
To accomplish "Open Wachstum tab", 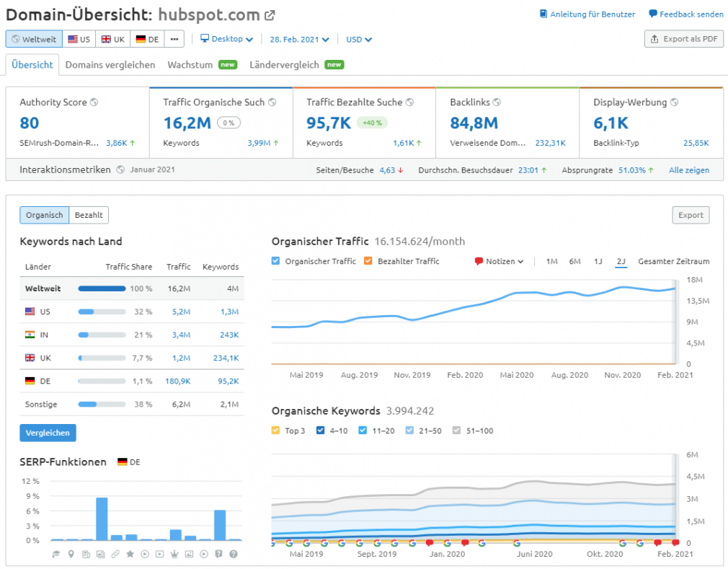I will click(203, 65).
